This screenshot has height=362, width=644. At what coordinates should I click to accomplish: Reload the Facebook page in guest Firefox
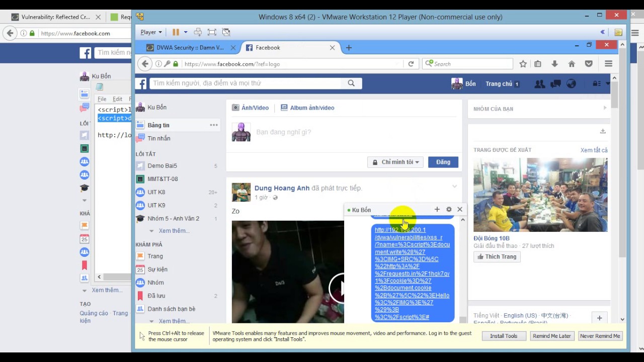click(411, 64)
